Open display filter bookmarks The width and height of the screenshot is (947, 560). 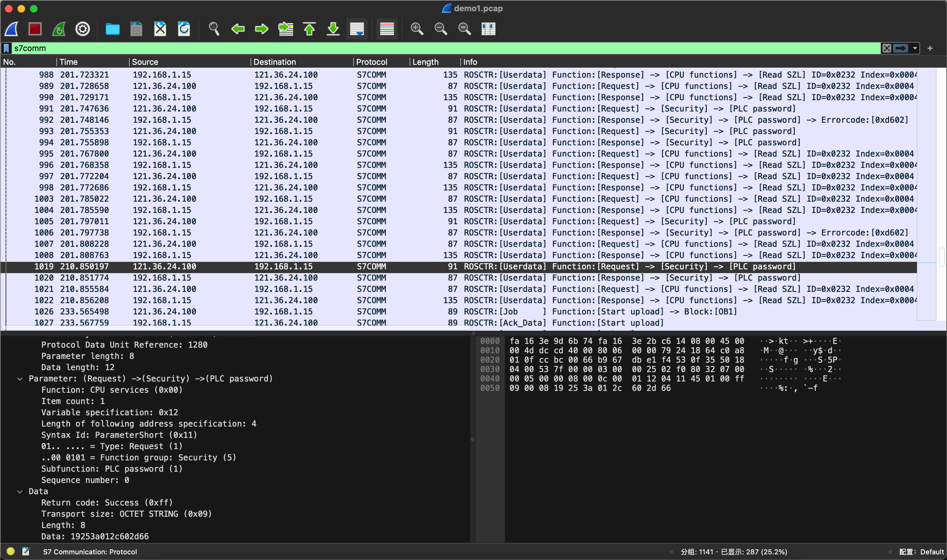coord(6,48)
